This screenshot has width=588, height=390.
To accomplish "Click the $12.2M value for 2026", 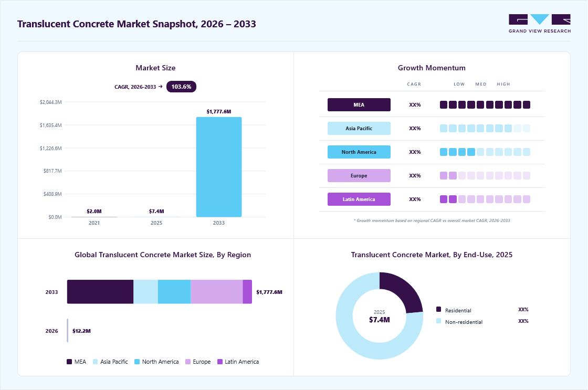I will coord(81,331).
